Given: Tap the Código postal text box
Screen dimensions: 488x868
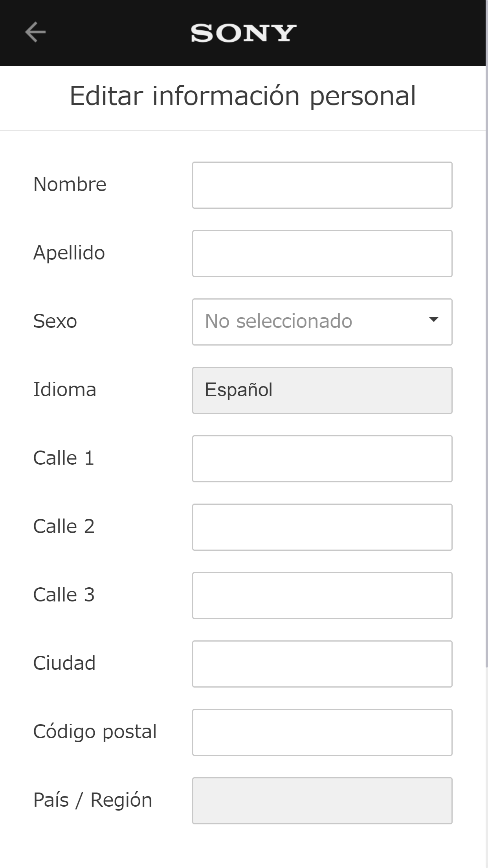Looking at the screenshot, I should tap(322, 732).
